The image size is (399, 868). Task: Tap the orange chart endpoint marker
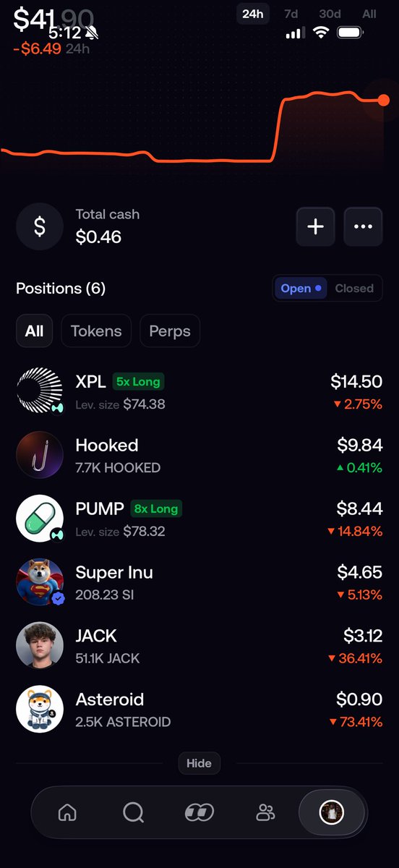384,100
